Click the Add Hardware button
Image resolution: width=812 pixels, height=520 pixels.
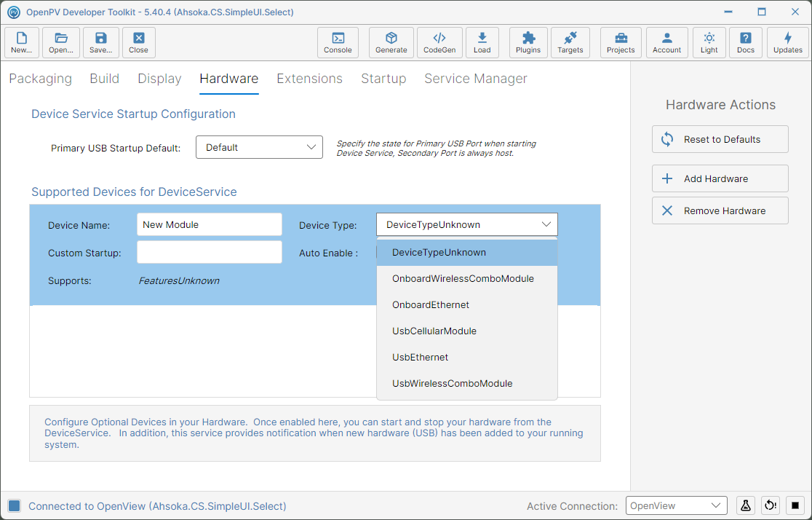pos(720,178)
